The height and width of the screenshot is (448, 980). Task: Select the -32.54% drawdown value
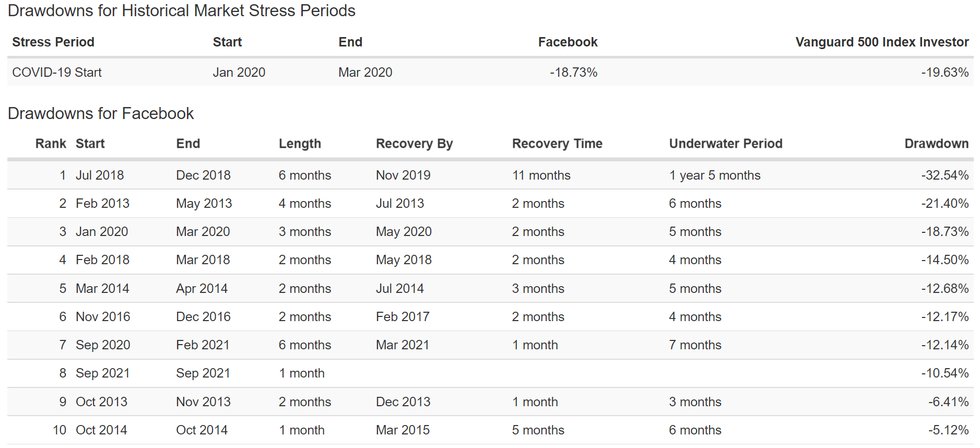coord(944,175)
